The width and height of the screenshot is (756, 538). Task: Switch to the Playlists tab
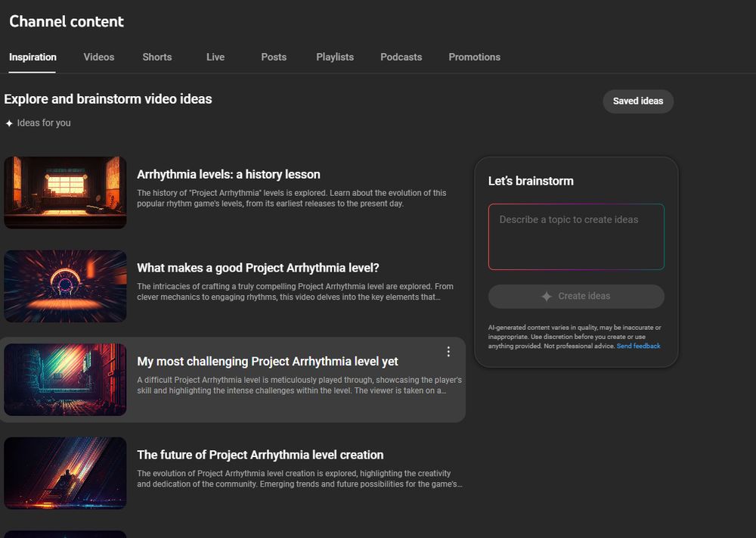[x=335, y=57]
